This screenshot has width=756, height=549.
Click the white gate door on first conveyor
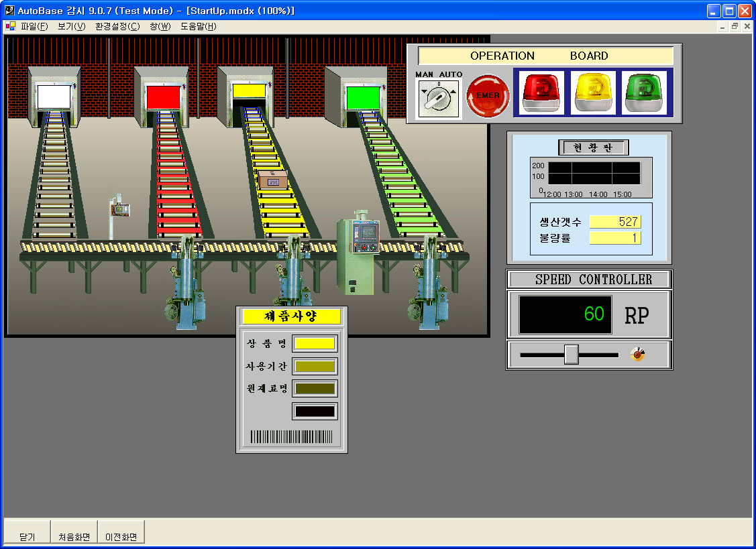(x=54, y=97)
